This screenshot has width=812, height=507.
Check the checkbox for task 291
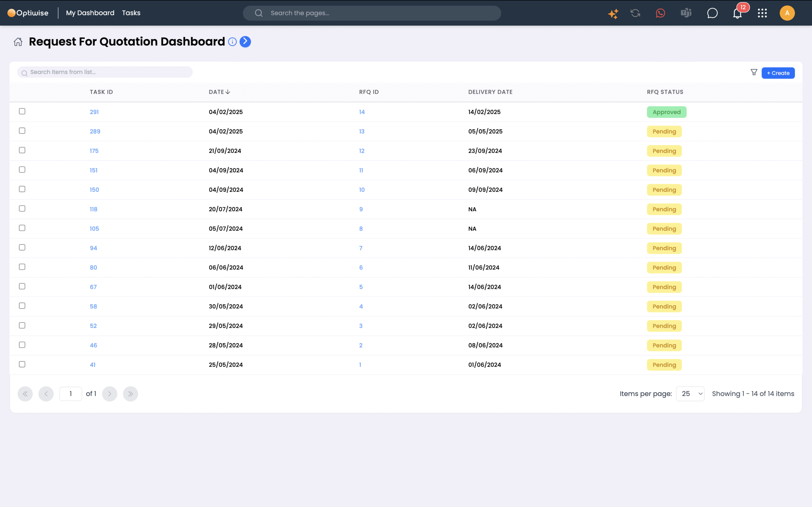pos(22,111)
